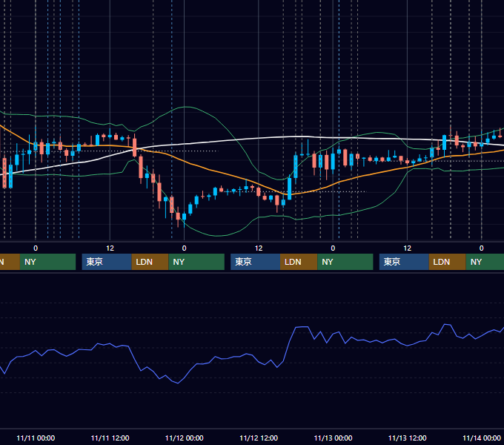Viewport: 504px width, 445px height.
Task: Select the LDN session block on 11/13
Action: point(447,262)
